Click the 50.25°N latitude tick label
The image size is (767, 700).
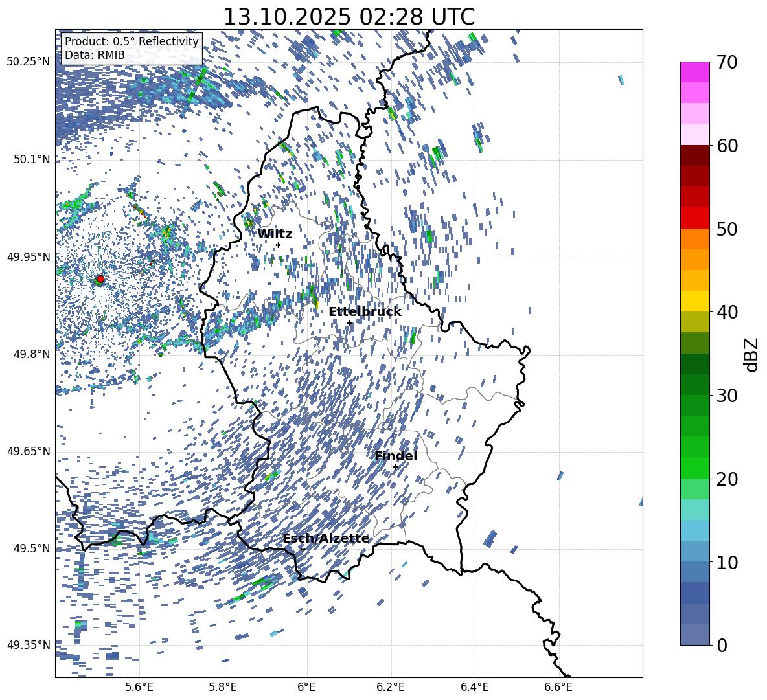point(28,62)
